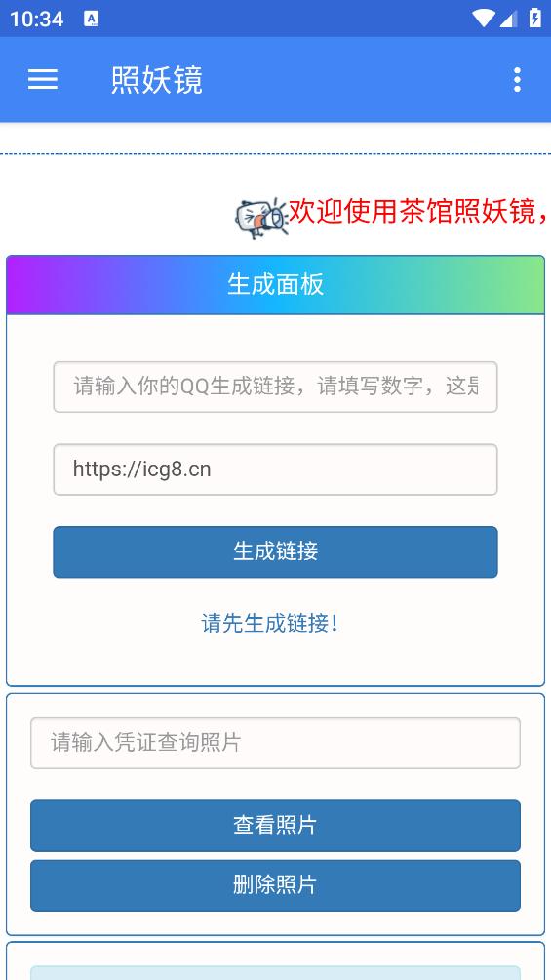Focus the 请输入凭证查询照片 input field
Viewport: 551px width, 980px height.
(x=275, y=743)
